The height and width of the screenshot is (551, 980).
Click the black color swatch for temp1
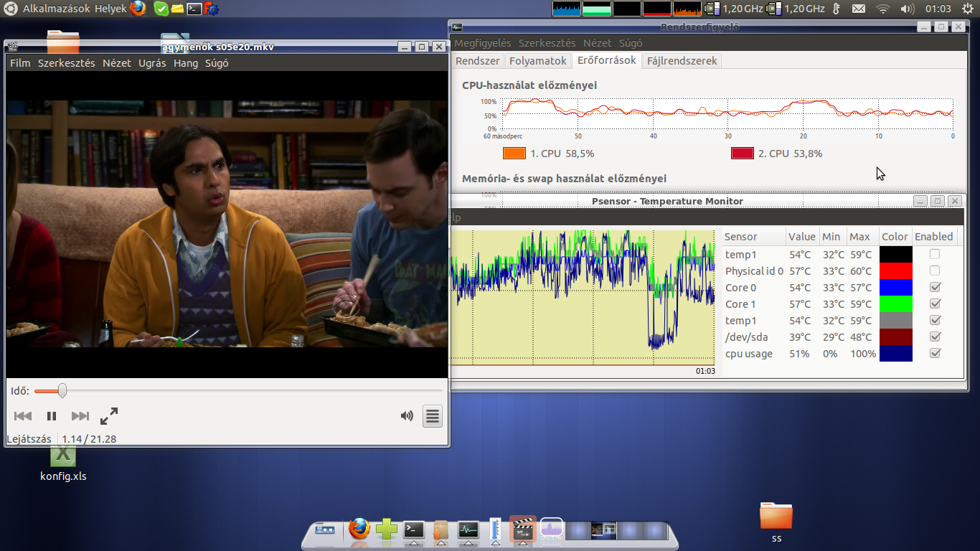pos(896,255)
